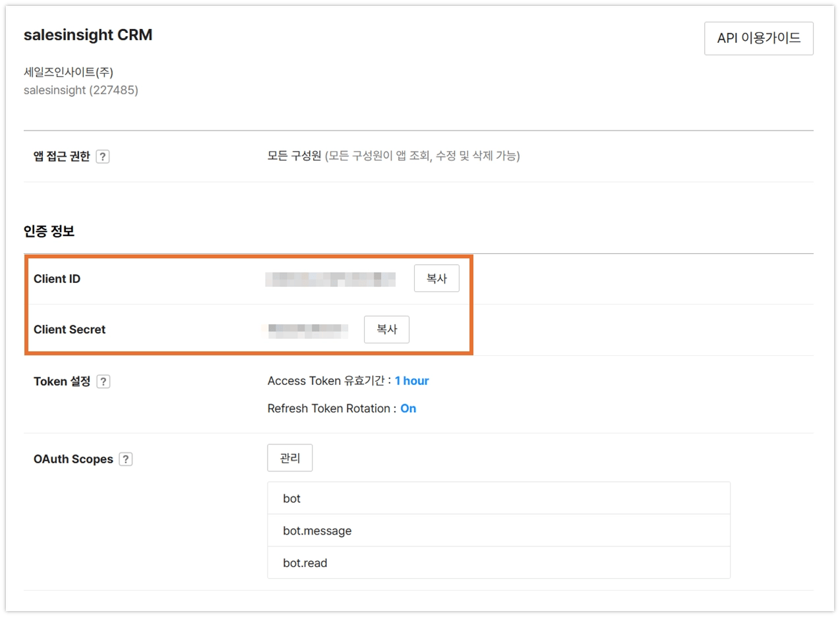Viewport: 840px width, 617px height.
Task: Change the 1 hour access token validity
Action: pos(412,381)
